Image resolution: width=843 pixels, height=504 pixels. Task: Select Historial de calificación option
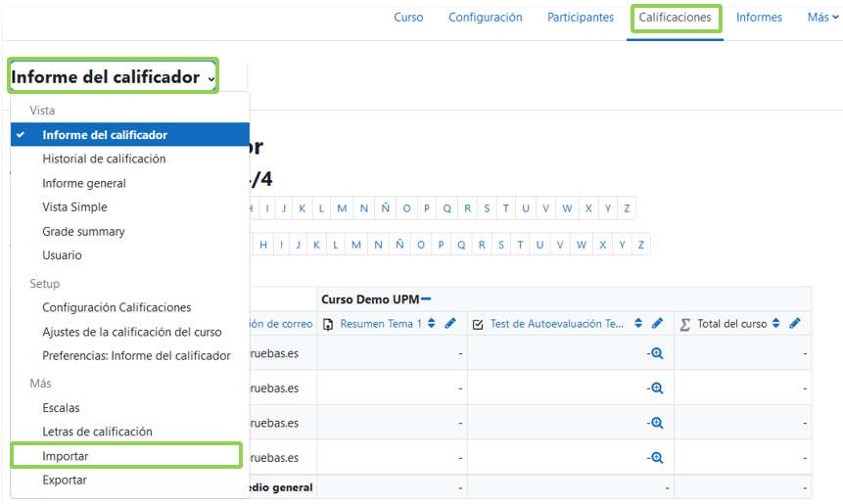pyautogui.click(x=104, y=159)
